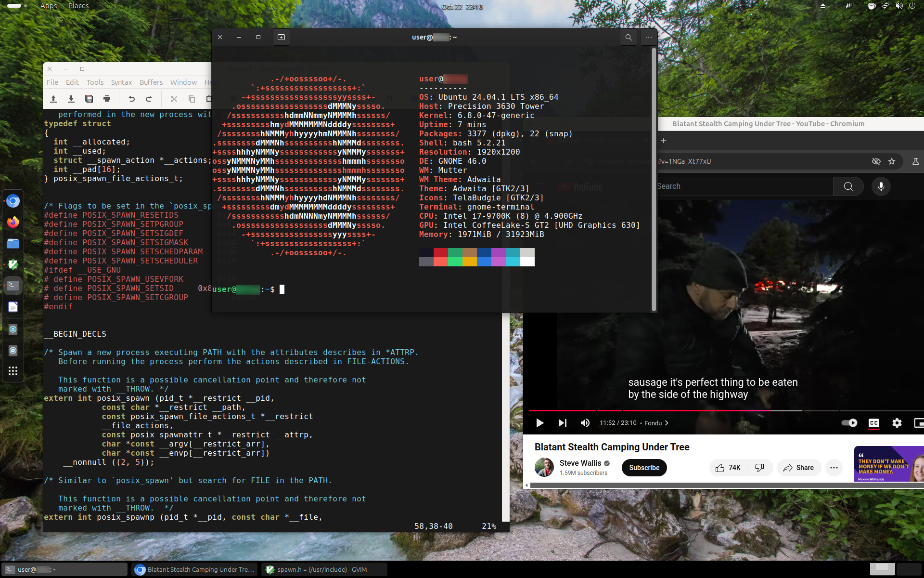Like the video with 74K thumbs up
This screenshot has height=578, width=924.
click(x=728, y=468)
